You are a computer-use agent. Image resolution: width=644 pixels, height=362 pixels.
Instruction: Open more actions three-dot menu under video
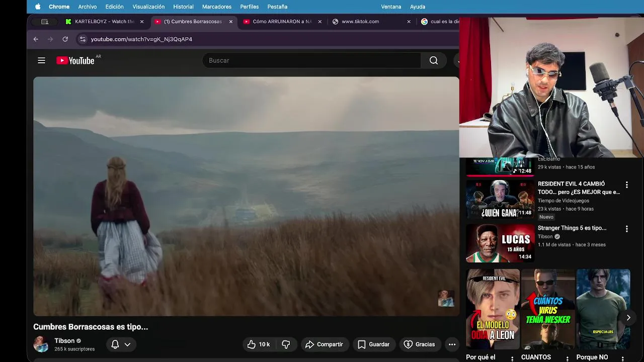tap(452, 344)
